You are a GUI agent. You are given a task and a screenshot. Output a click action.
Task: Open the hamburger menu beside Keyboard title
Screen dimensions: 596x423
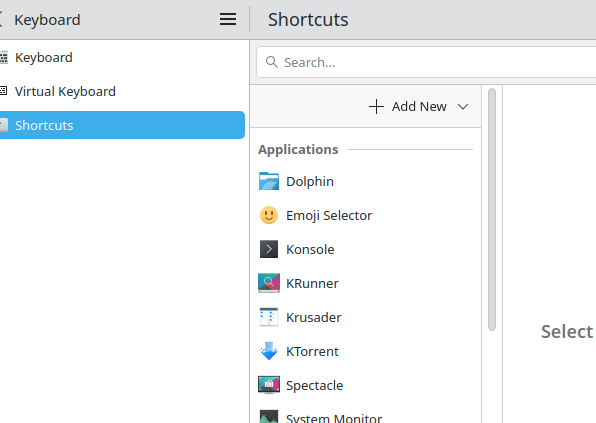tap(228, 19)
